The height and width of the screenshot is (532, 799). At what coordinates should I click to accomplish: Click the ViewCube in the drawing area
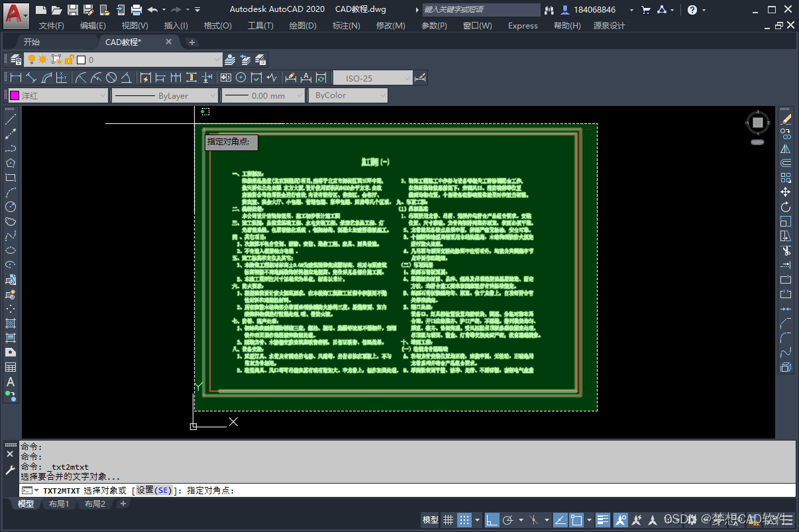click(x=758, y=123)
